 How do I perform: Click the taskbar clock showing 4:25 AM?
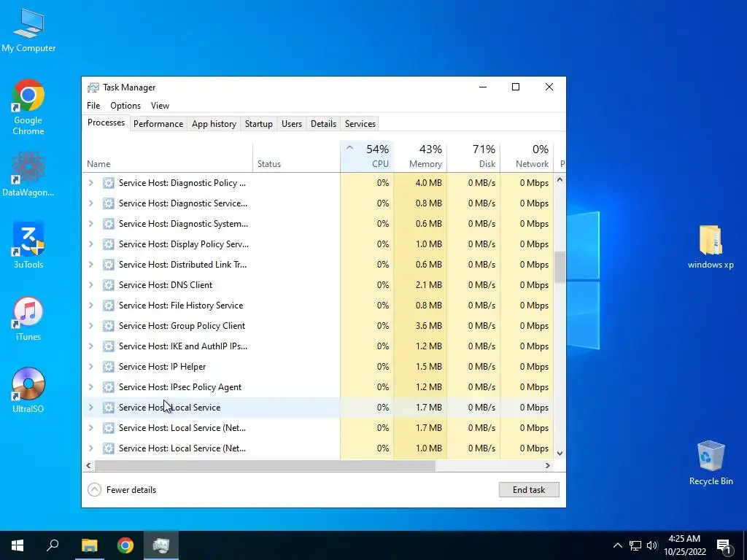pyautogui.click(x=684, y=545)
